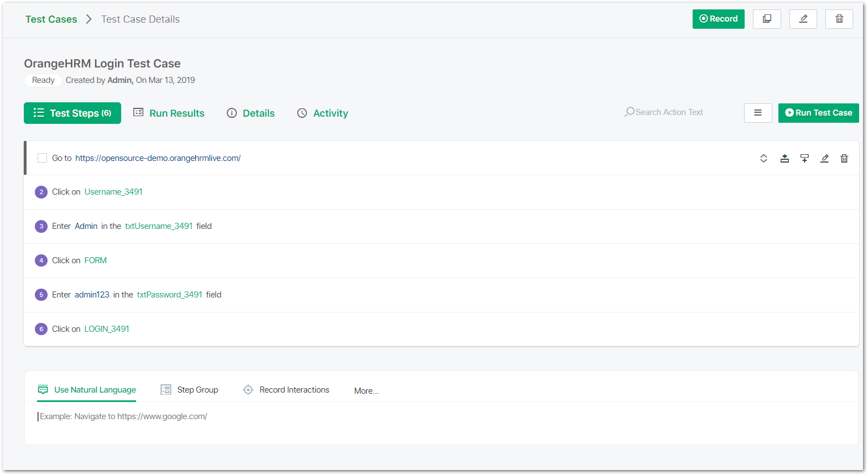Select the Record Interactions tab

tap(286, 390)
